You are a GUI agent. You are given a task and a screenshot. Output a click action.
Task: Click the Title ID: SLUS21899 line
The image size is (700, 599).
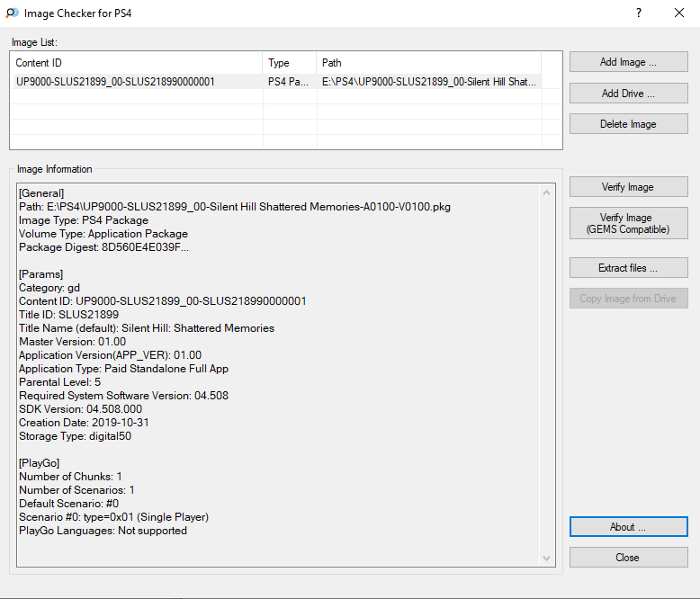pyautogui.click(x=68, y=315)
